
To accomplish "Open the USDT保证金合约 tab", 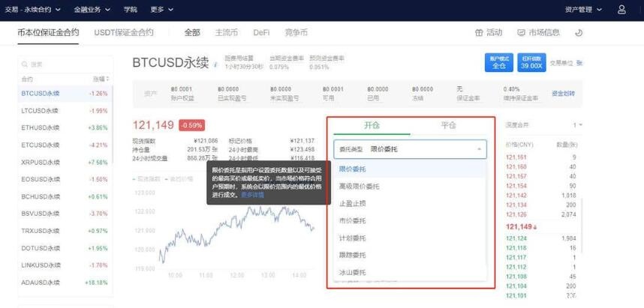I will [x=124, y=33].
